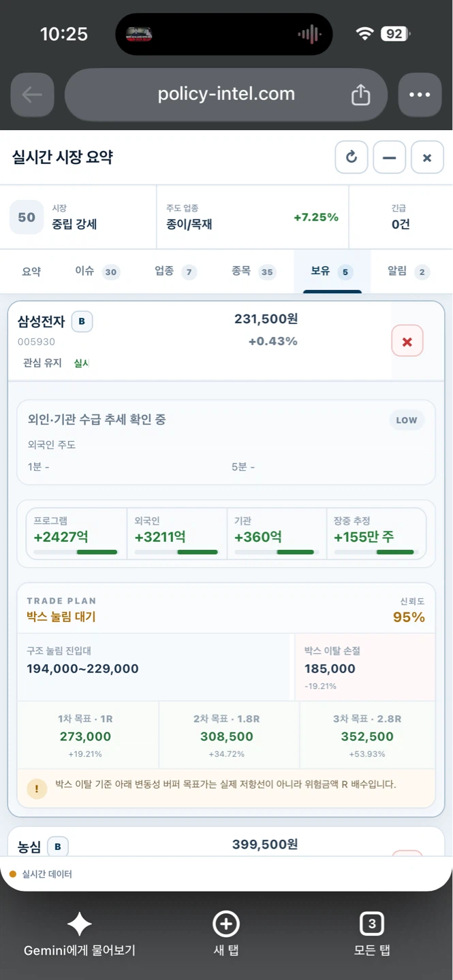Show all tabs via the 3 icon

click(372, 924)
